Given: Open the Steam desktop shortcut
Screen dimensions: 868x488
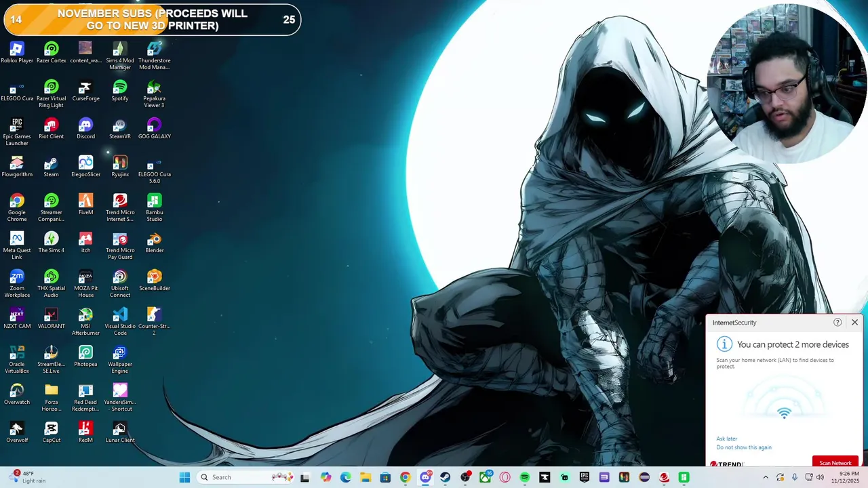Looking at the screenshot, I should pos(51,167).
